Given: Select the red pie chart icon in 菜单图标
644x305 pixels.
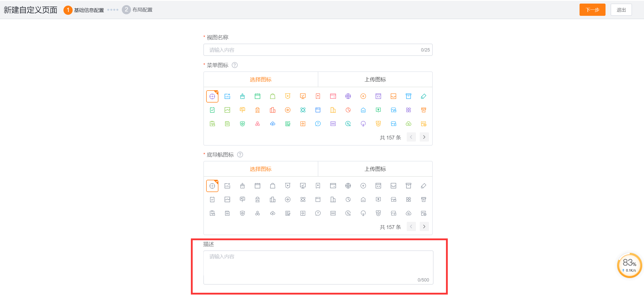Looking at the screenshot, I should 348,110.
